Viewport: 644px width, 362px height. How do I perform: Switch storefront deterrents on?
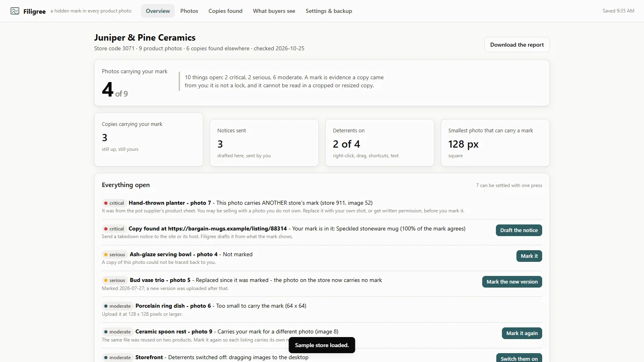tap(519, 358)
